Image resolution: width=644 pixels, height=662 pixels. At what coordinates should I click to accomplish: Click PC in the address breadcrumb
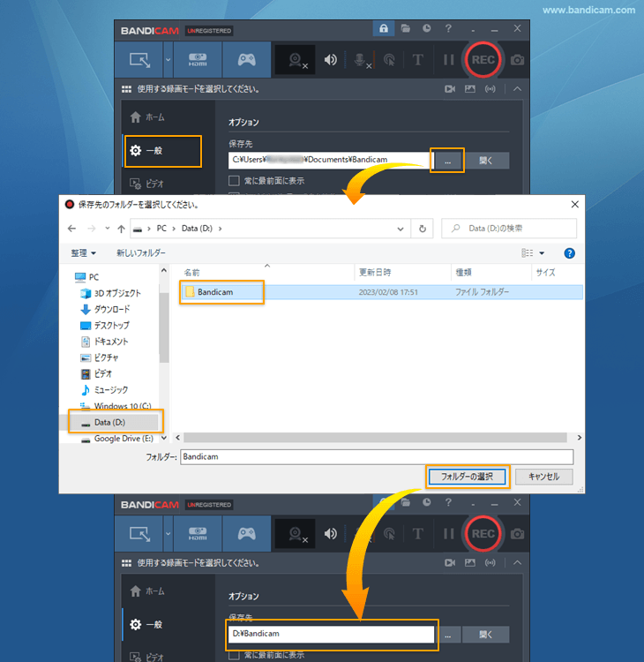(161, 229)
